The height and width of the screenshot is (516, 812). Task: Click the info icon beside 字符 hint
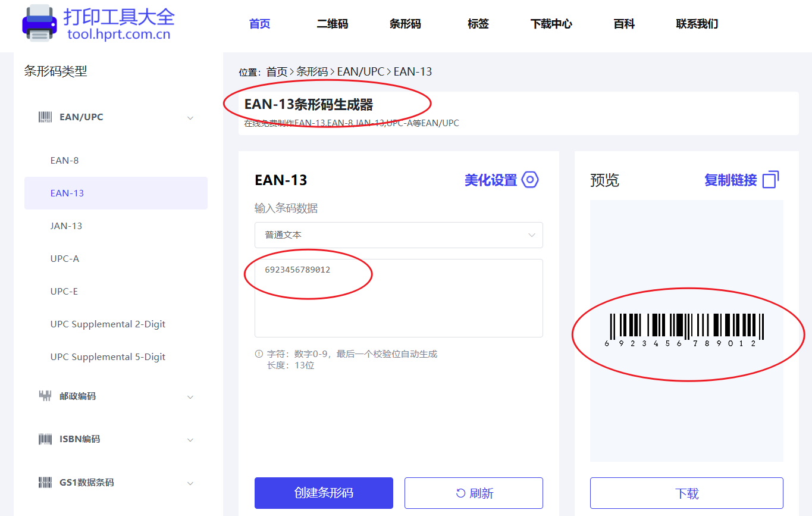[259, 354]
